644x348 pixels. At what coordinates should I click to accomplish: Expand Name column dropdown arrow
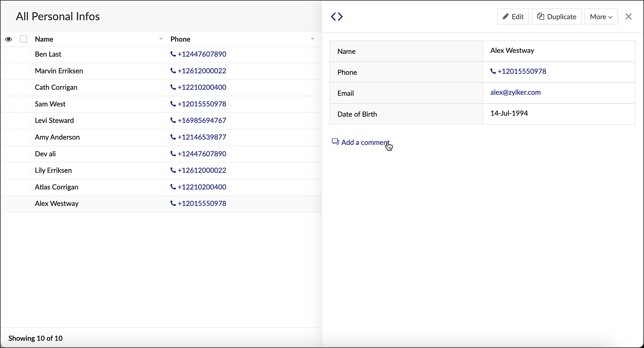[161, 39]
